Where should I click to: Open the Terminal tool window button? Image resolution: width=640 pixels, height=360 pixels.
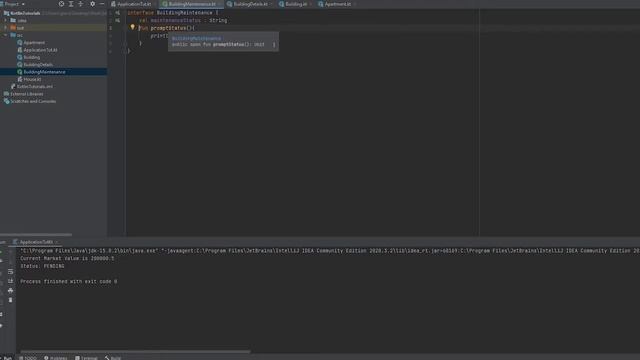click(x=87, y=358)
